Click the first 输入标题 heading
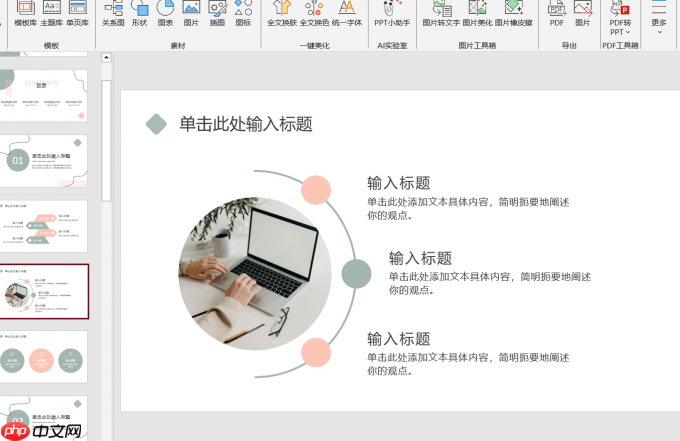Viewport: 680px width, 441px height. (x=399, y=183)
